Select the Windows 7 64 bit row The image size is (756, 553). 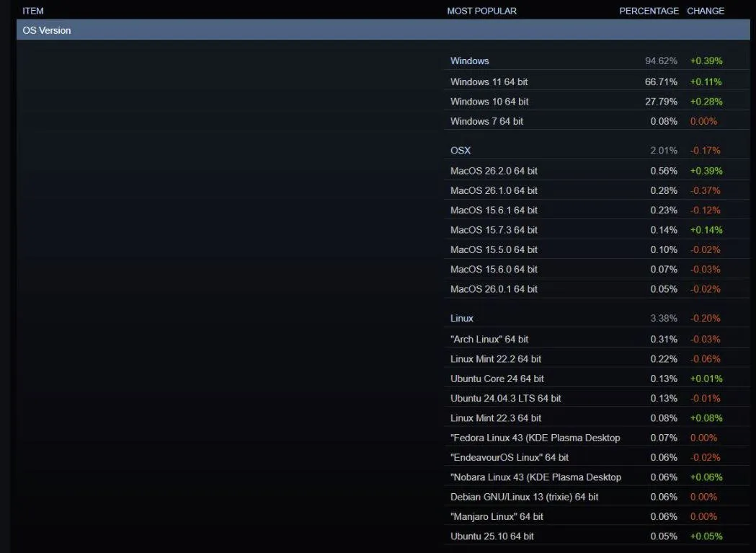[597, 121]
